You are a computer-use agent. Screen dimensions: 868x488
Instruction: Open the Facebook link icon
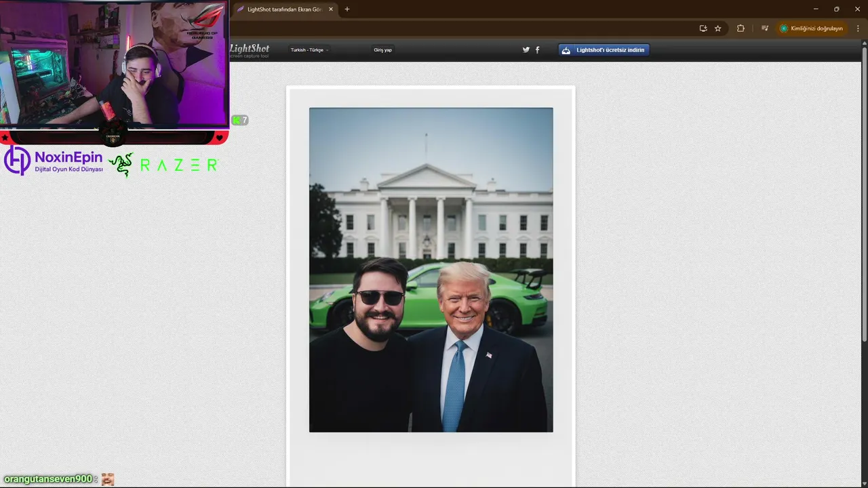pyautogui.click(x=538, y=49)
